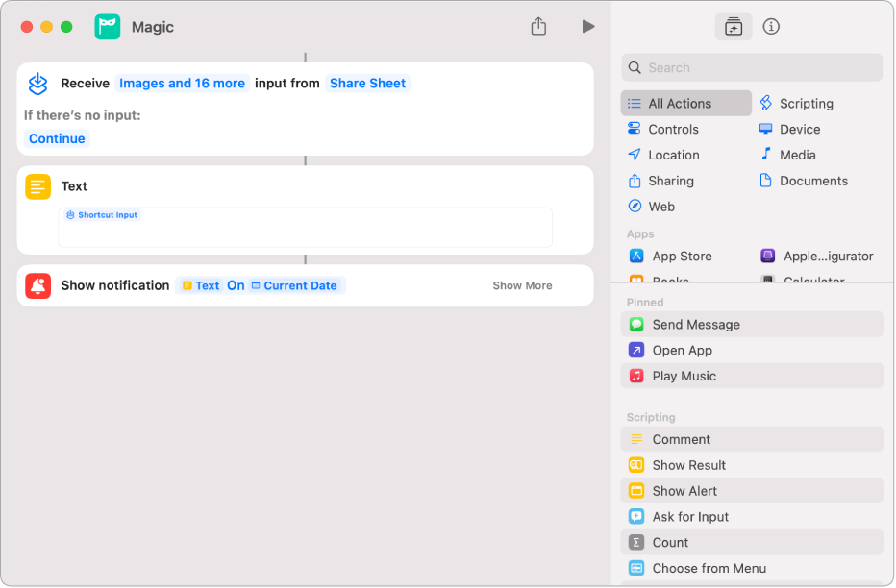Open shortcut details info icon
Image resolution: width=896 pixels, height=588 pixels.
[x=771, y=26]
